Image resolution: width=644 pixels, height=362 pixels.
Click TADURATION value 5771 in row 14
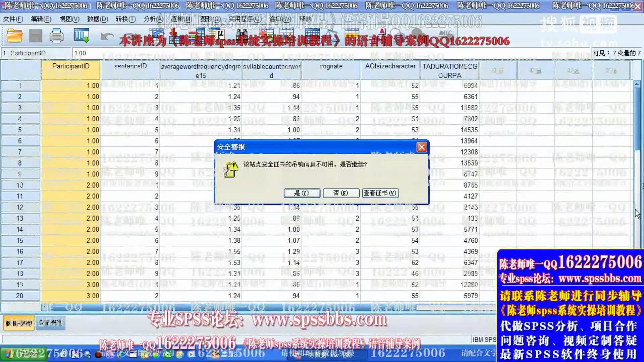(x=449, y=229)
